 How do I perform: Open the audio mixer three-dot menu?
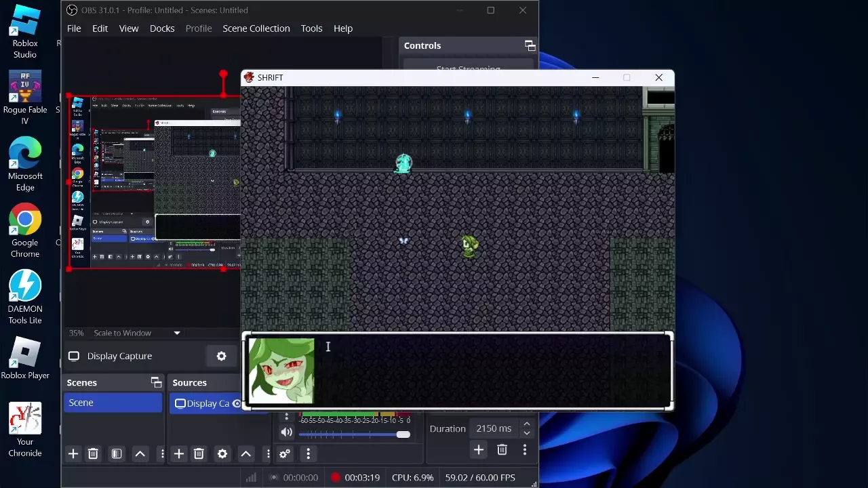pos(309,454)
